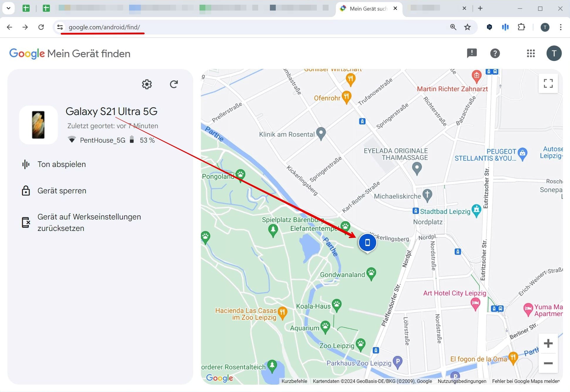This screenshot has height=392, width=570.
Task: Click the Michaeliskirche church pin
Action: click(x=427, y=195)
